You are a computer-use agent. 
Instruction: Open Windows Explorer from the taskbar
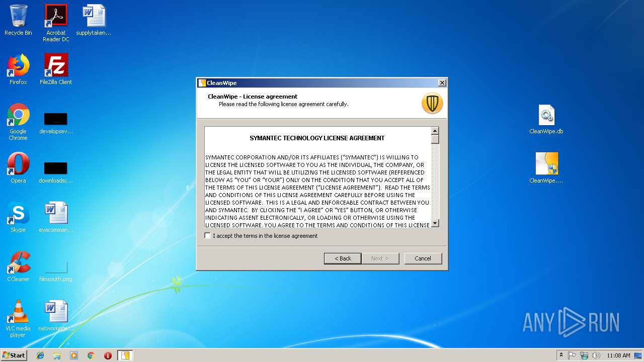click(x=57, y=355)
